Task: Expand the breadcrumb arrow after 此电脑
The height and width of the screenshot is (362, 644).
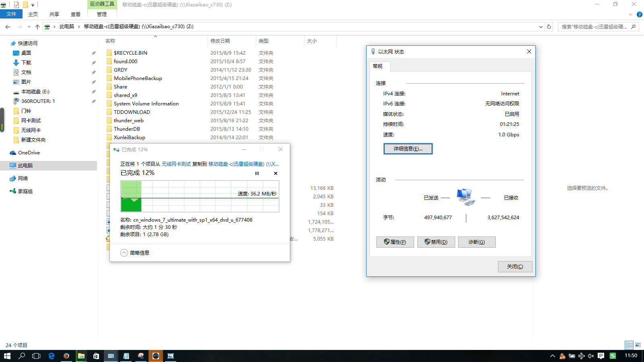Action: click(79, 27)
